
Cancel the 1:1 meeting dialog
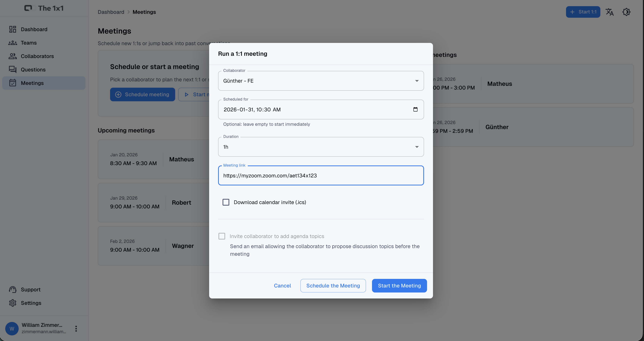[282, 285]
